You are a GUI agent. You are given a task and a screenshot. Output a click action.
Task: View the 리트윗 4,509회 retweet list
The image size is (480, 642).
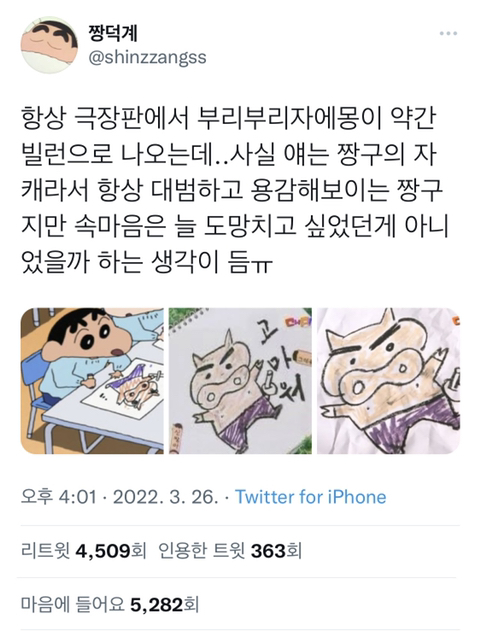point(84,551)
